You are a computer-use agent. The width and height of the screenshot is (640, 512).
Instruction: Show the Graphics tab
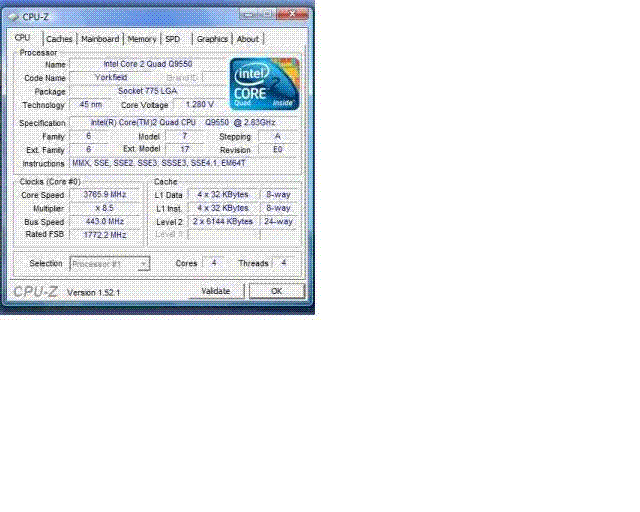(x=212, y=39)
